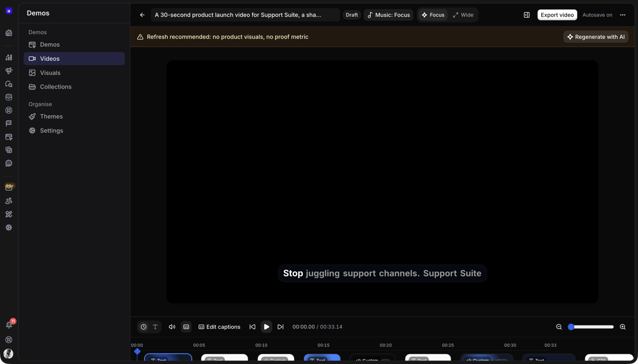Open Demos in the sidebar
This screenshot has height=364, width=638.
tap(74, 45)
